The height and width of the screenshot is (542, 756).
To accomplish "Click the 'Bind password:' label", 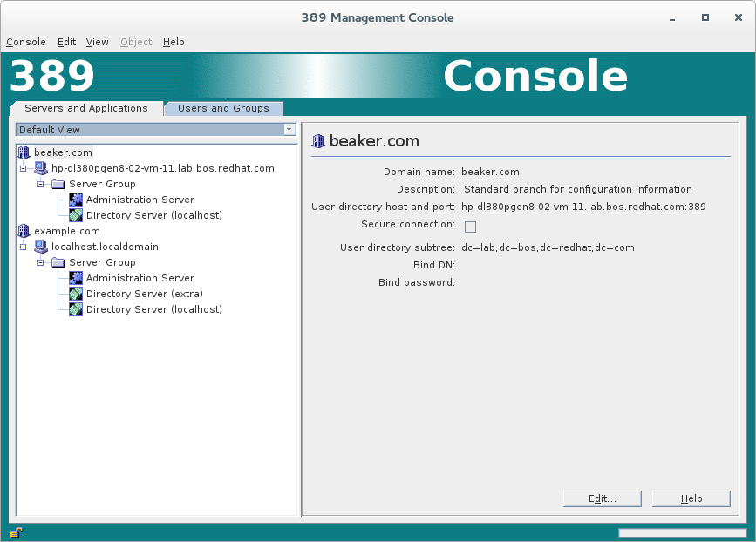I will pos(417,282).
